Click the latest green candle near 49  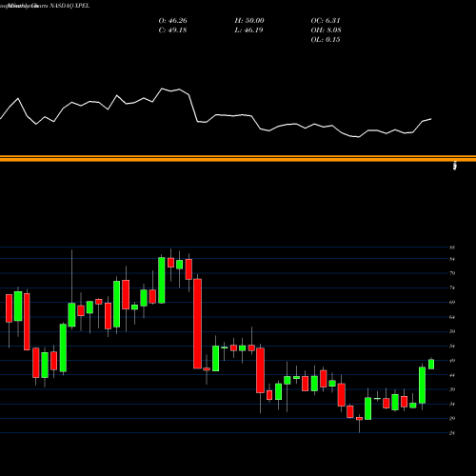pyautogui.click(x=431, y=365)
